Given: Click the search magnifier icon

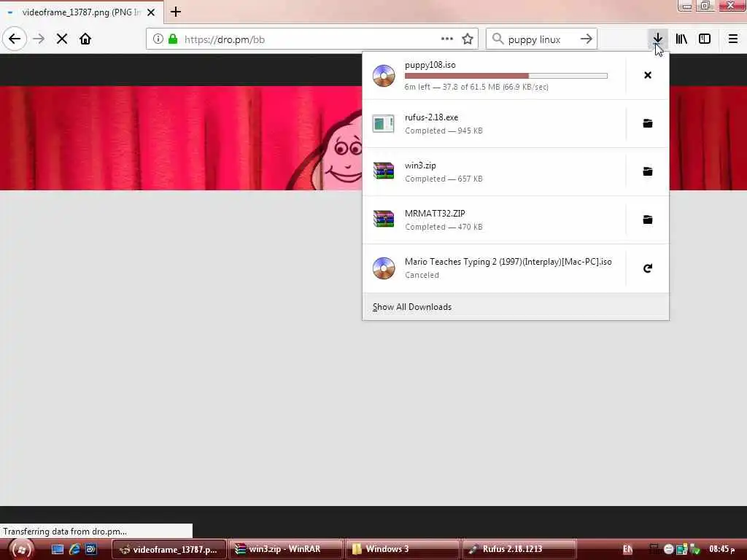Looking at the screenshot, I should 498,39.
